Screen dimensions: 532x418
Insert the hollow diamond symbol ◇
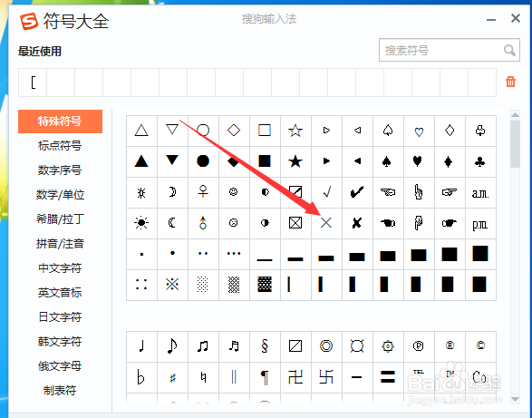[234, 131]
